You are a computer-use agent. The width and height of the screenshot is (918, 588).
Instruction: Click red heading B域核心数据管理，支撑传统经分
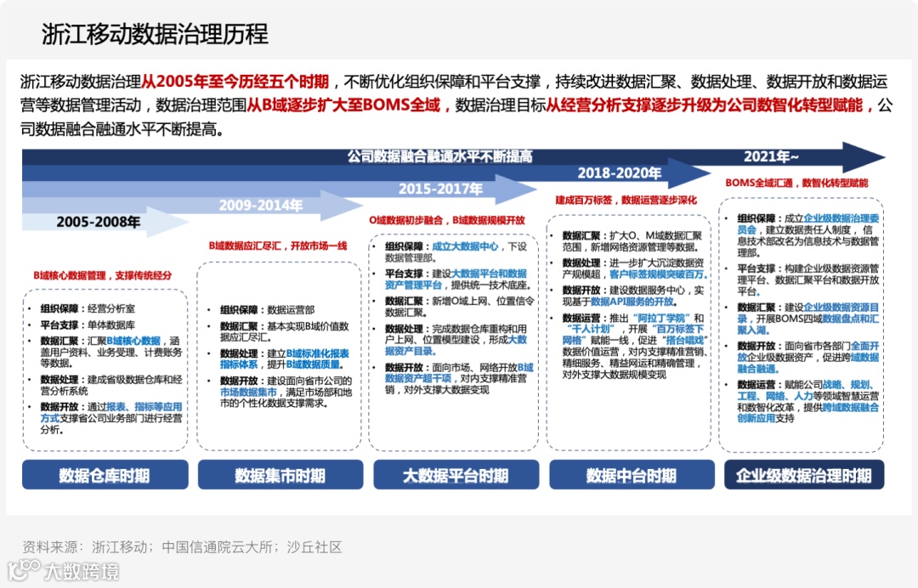(x=103, y=275)
